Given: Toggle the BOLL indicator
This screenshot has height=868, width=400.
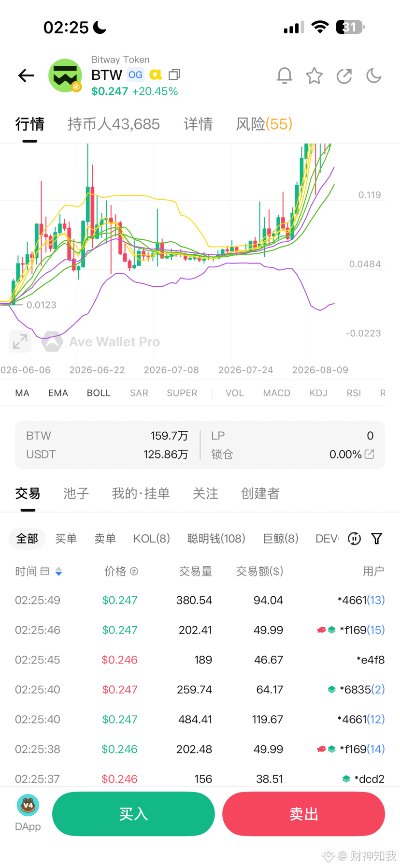Looking at the screenshot, I should click(x=99, y=393).
